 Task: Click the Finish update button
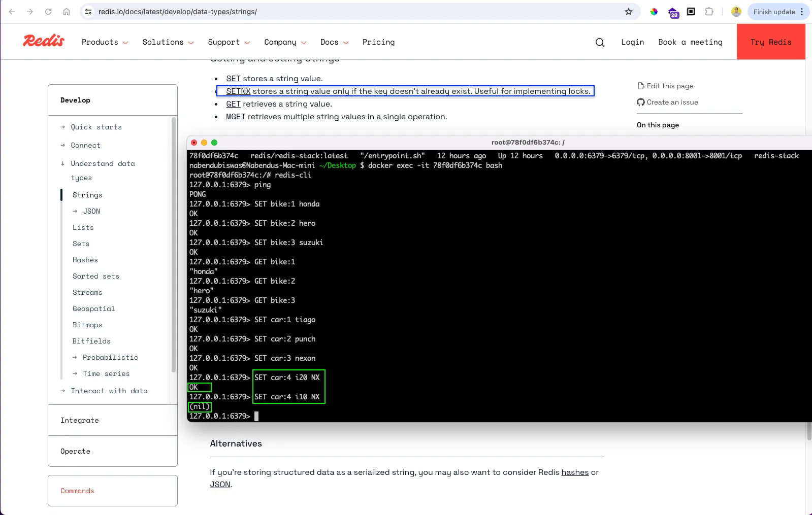(x=774, y=12)
